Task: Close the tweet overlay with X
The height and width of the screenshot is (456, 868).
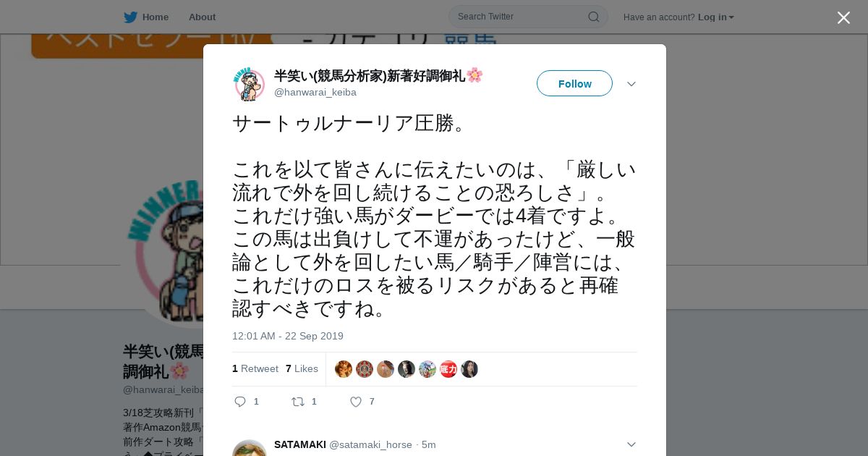Action: [x=843, y=17]
